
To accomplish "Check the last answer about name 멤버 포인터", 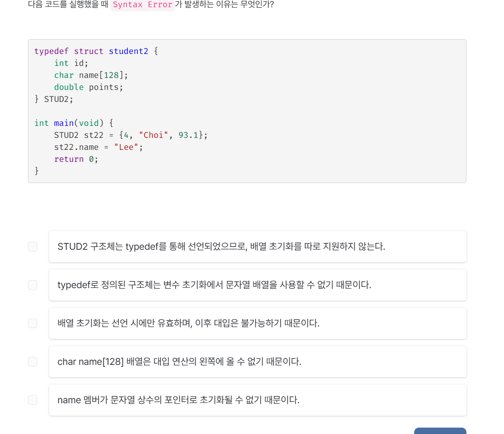I will [x=32, y=400].
